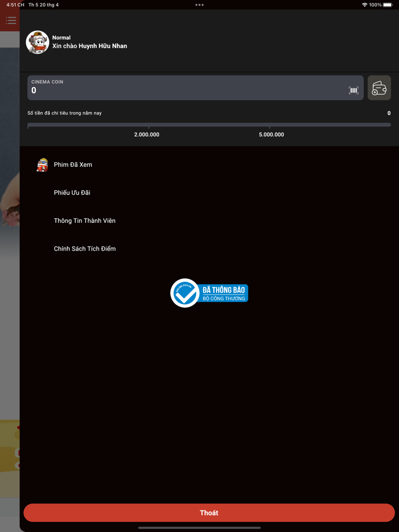Open the wallet top-up icon
Viewport: 399px width, 532px height.
379,88
